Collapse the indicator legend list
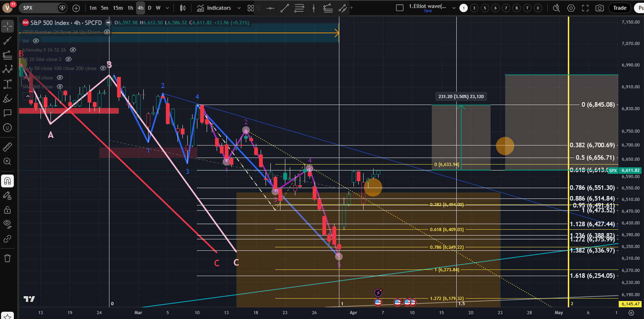This screenshot has height=319, width=644. (x=27, y=96)
